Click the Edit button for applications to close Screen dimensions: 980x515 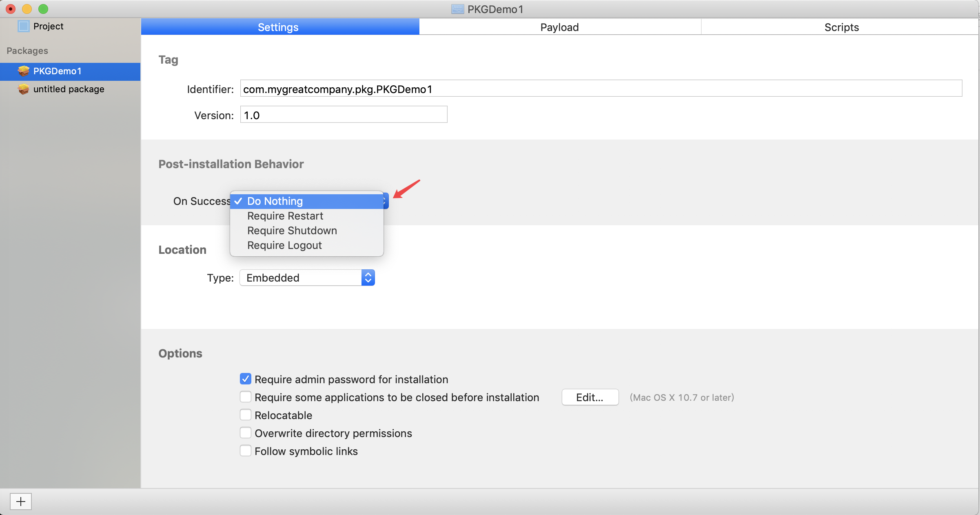590,397
